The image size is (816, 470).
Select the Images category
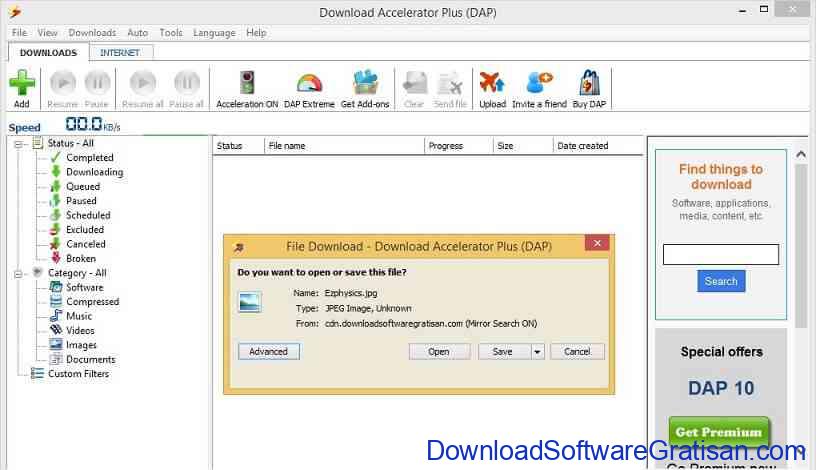tap(81, 345)
